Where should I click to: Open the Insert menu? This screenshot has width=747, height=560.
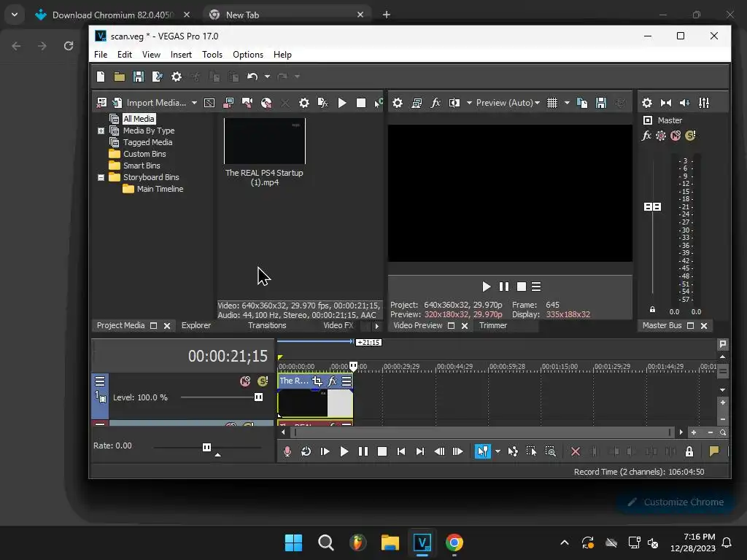[181, 55]
